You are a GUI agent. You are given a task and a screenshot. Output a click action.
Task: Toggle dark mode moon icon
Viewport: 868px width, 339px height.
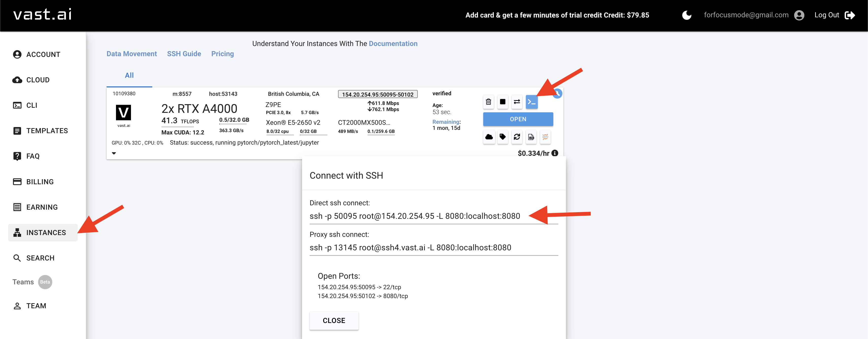click(x=686, y=15)
